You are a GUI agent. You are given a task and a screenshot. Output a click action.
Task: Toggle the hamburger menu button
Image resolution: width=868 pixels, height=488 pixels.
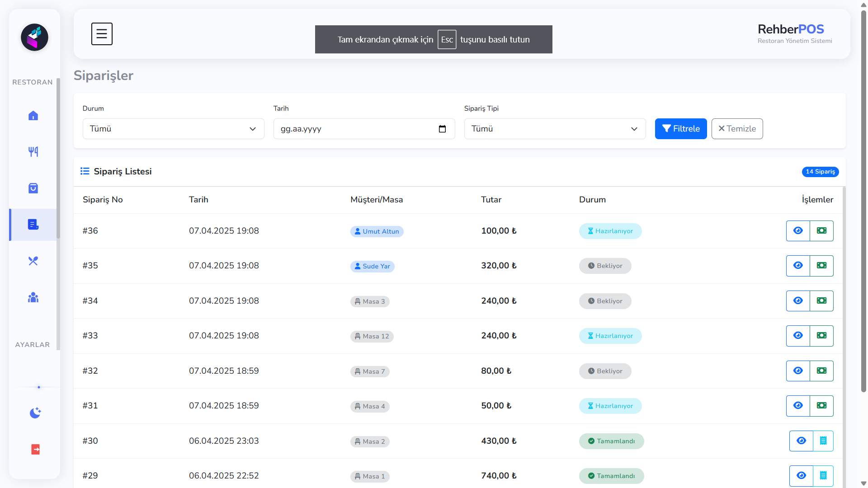[x=102, y=34]
